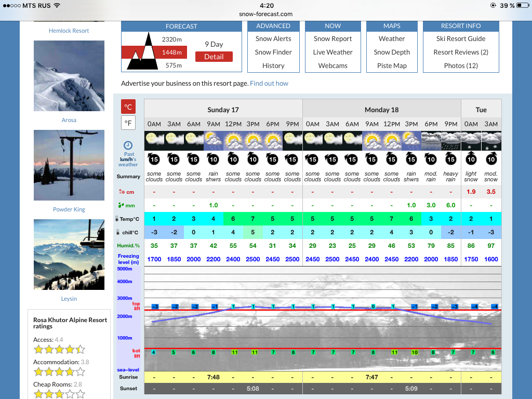Click the Sunday 17 day header

tap(223, 110)
